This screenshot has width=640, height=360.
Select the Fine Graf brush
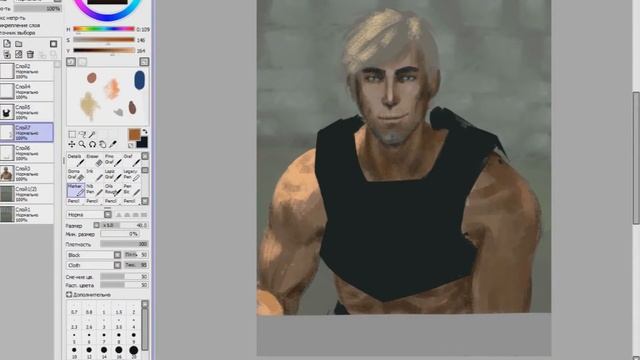pyautogui.click(x=113, y=160)
